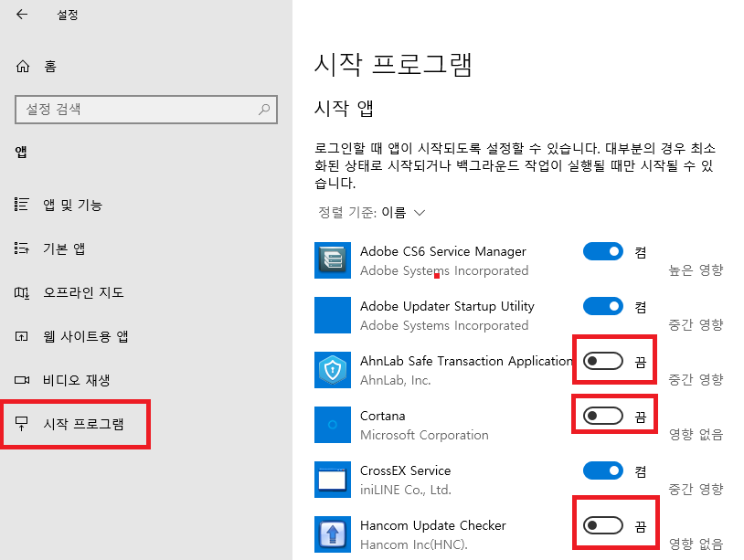This screenshot has width=744, height=560.
Task: Disable CrossEX Service startup toggle
Action: click(x=603, y=470)
